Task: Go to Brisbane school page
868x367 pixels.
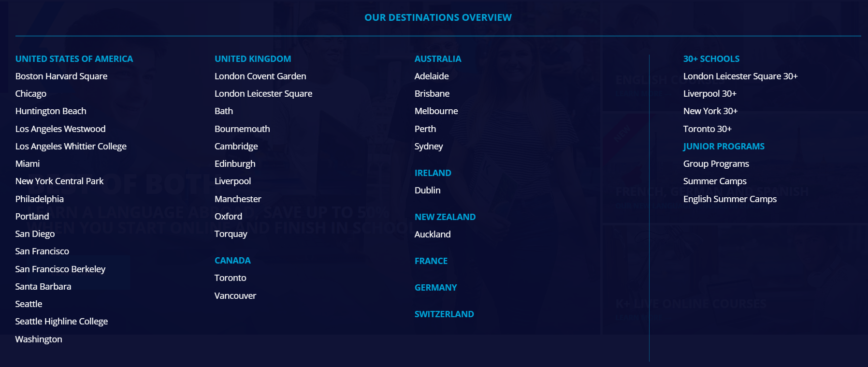Action: point(432,93)
